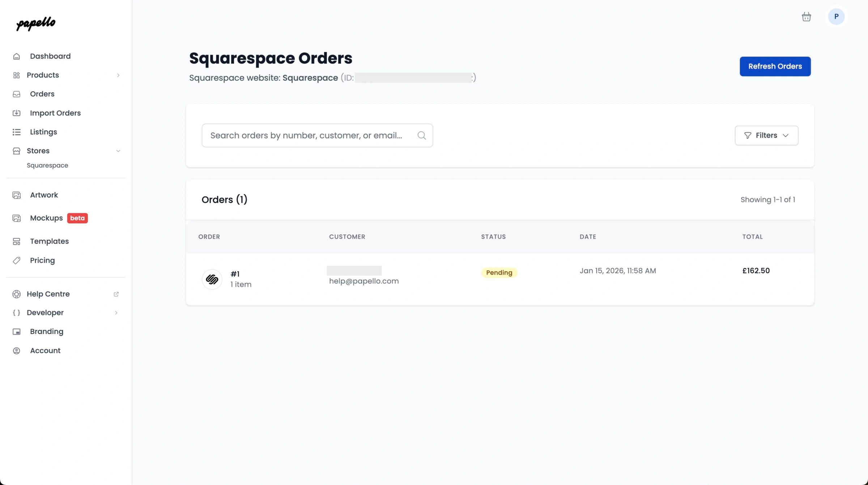Click the P profile avatar
Viewport: 868px width, 485px height.
[x=836, y=17]
